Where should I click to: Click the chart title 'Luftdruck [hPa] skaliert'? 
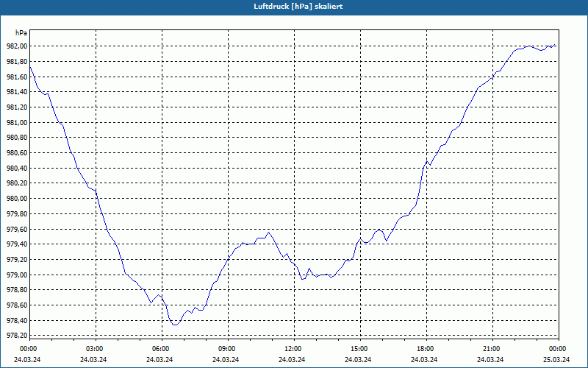point(298,7)
